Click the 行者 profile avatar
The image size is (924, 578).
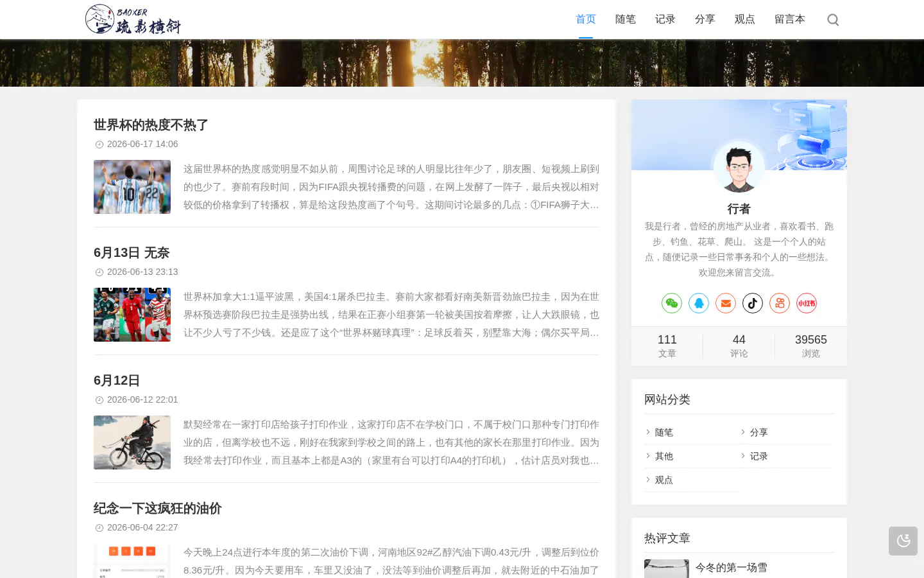pos(739,166)
